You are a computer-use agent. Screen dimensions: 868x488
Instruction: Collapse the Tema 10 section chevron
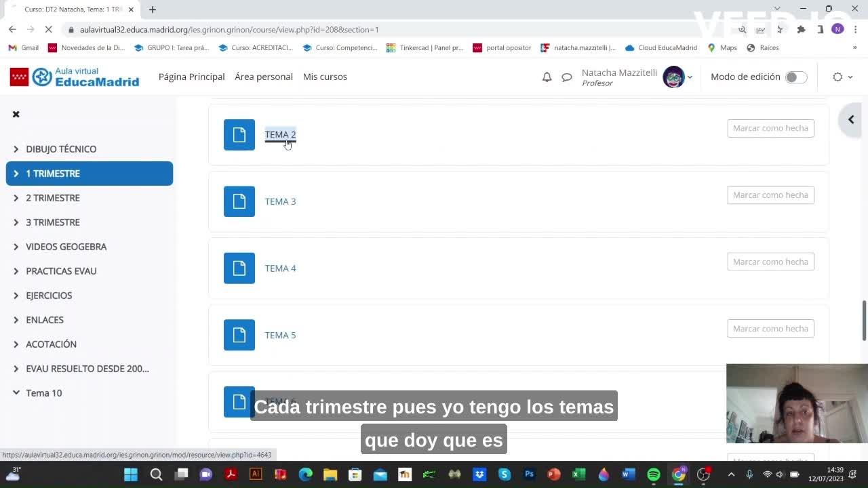pyautogui.click(x=16, y=393)
